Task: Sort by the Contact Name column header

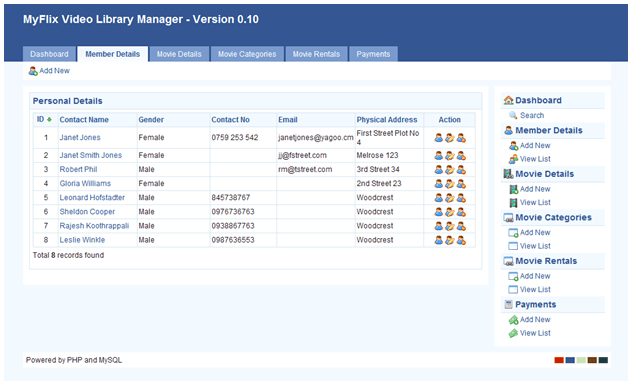Action: coord(84,120)
